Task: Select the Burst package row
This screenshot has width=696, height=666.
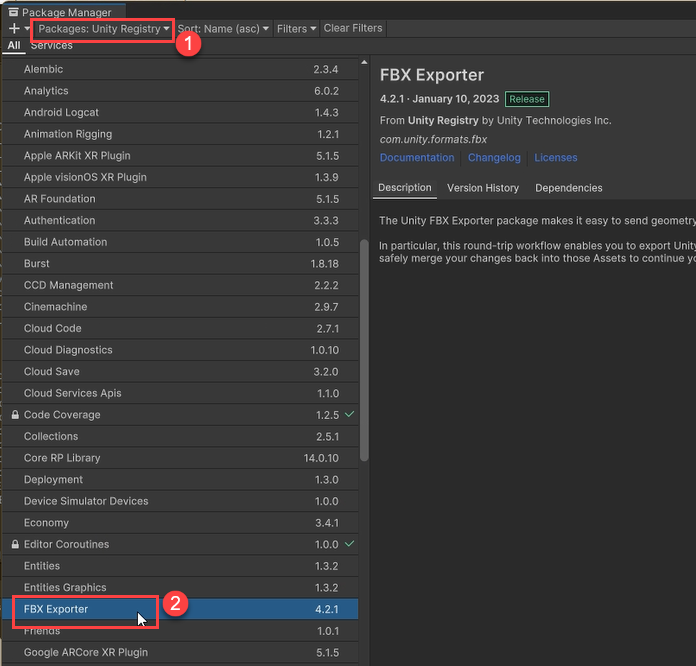Action: [38, 264]
